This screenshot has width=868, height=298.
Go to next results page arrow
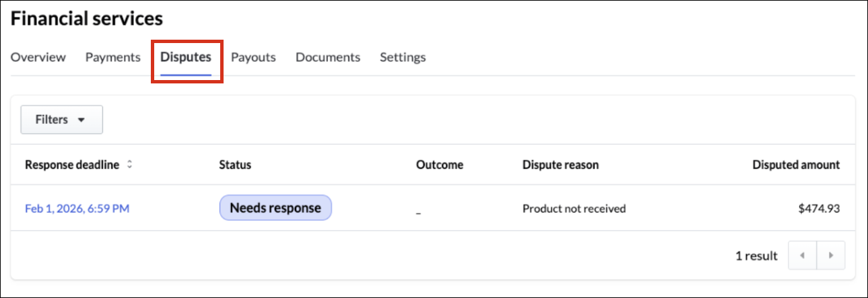point(831,256)
